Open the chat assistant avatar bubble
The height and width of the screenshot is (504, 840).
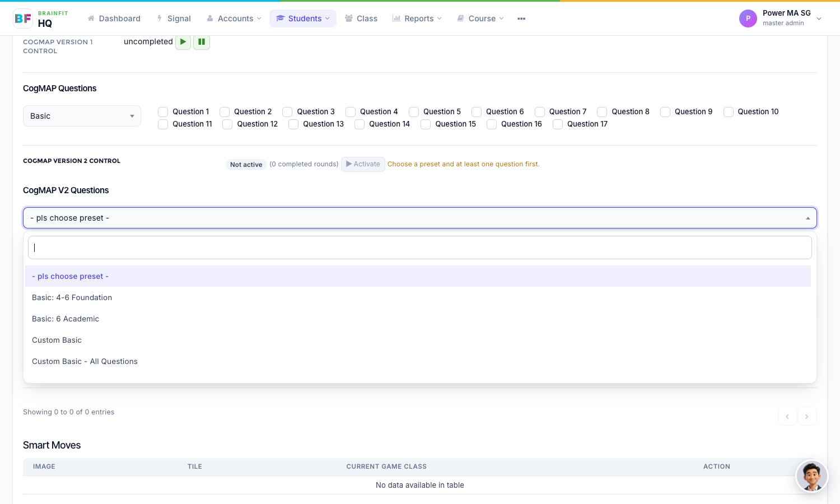[812, 476]
